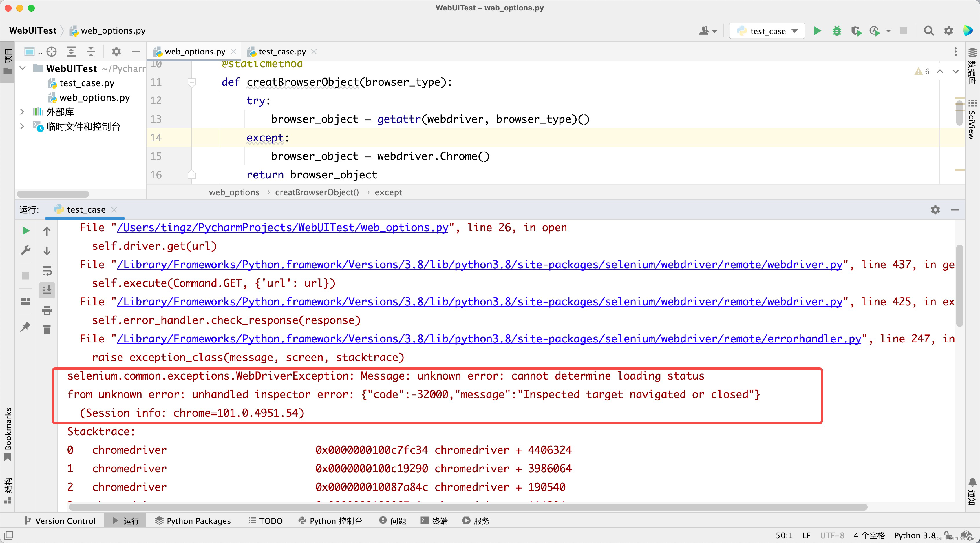Click the green Run button in top toolbar
Image resolution: width=980 pixels, height=543 pixels.
coord(817,31)
